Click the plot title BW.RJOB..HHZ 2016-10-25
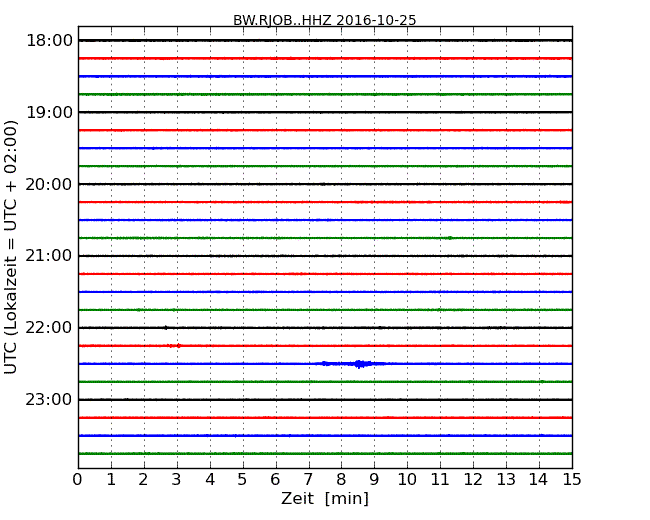The height and width of the screenshot is (520, 650). (x=324, y=20)
